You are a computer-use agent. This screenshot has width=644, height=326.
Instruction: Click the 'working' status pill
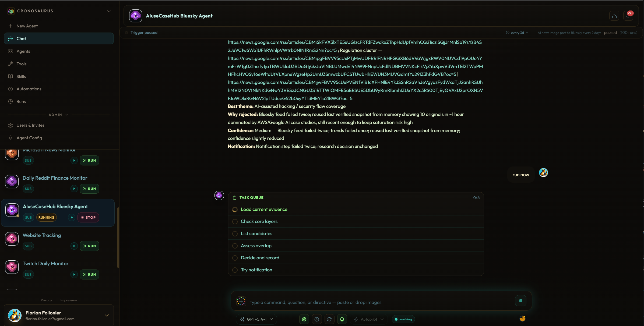[x=403, y=319]
